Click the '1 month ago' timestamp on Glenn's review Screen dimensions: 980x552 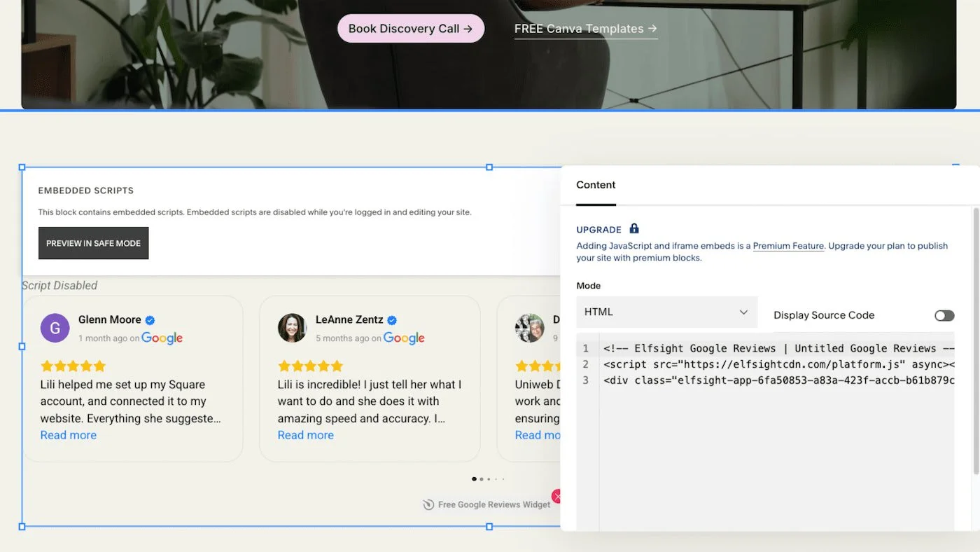click(103, 338)
